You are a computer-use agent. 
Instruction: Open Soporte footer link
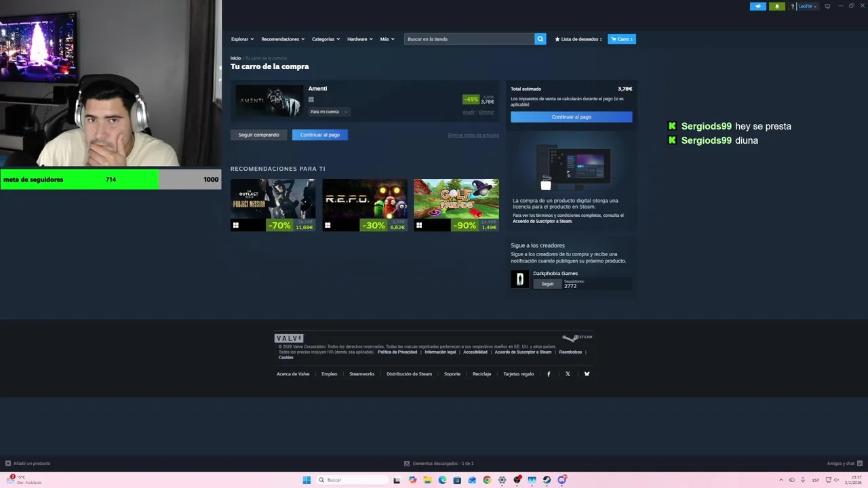[452, 374]
